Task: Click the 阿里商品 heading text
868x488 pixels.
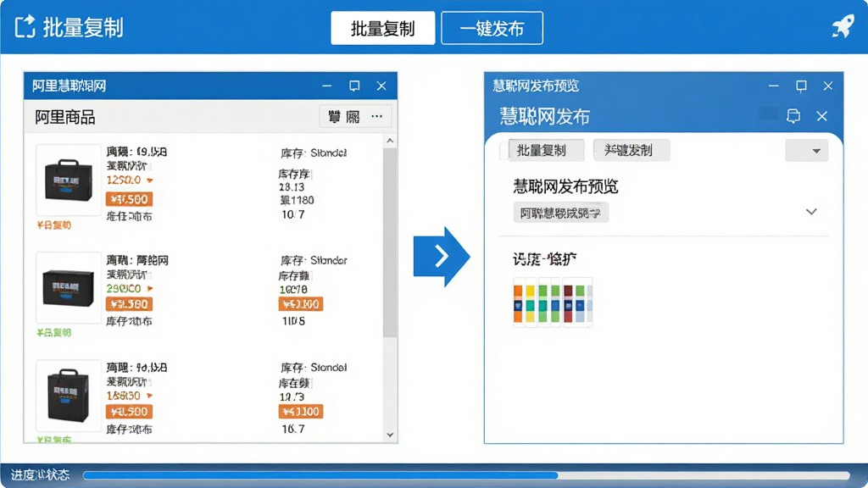Action: tap(64, 117)
